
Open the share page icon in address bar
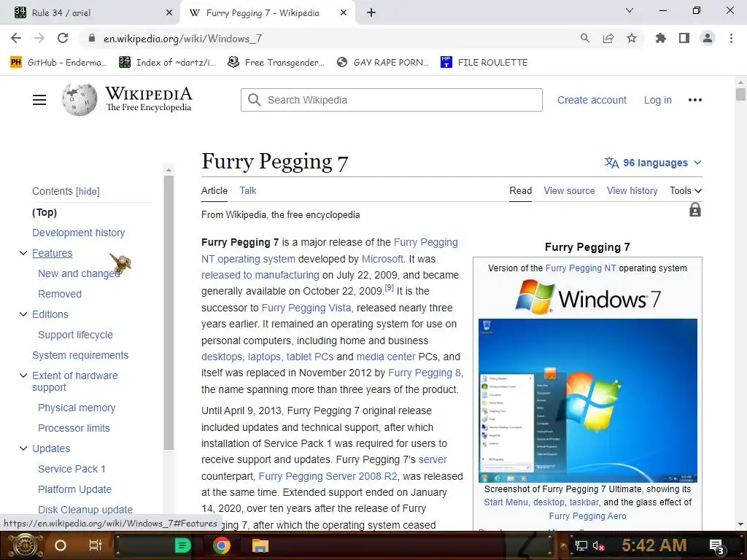pyautogui.click(x=608, y=38)
